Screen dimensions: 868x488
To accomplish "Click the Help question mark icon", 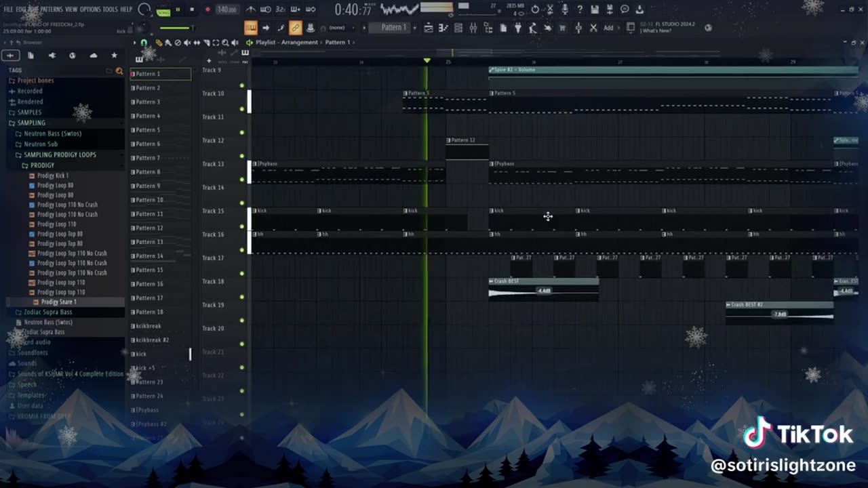I will tap(580, 9).
